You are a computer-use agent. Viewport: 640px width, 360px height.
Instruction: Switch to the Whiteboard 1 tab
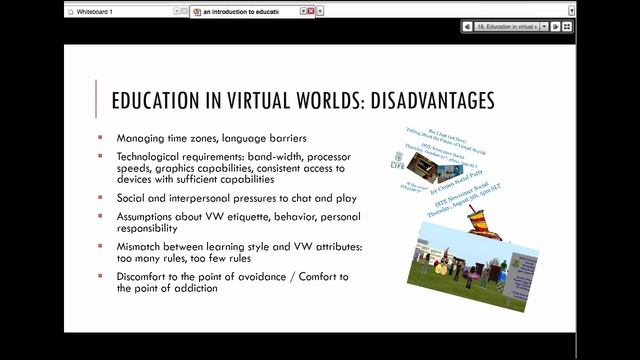pos(127,12)
